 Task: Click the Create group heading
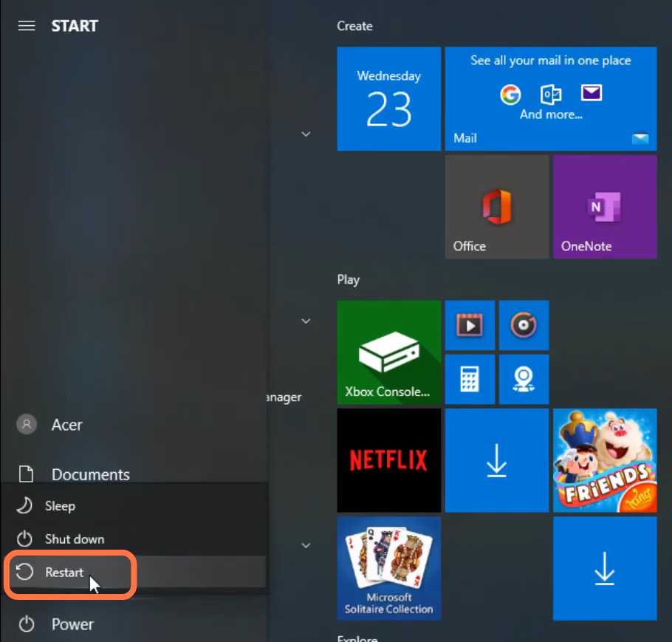click(x=354, y=26)
